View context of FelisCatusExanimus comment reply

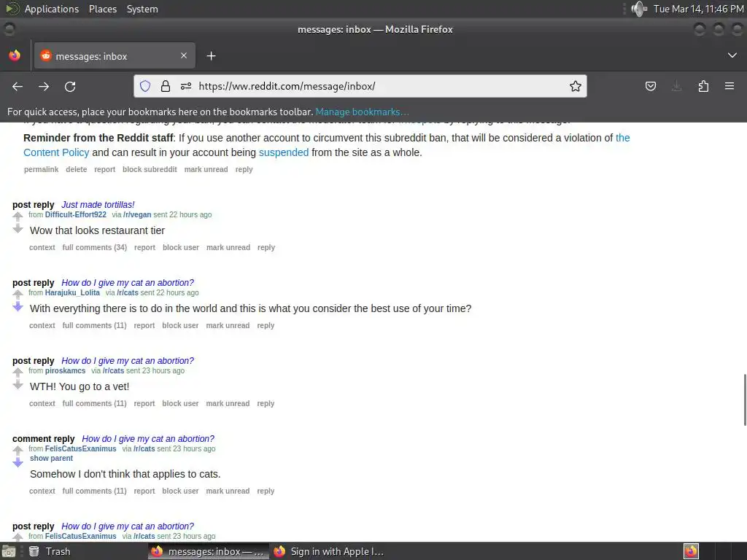click(42, 491)
